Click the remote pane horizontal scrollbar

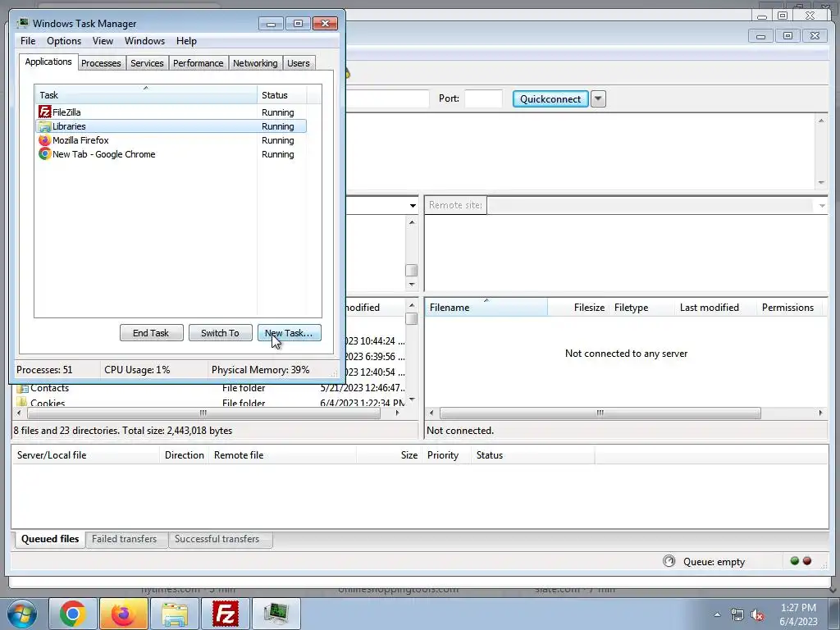tap(600, 413)
